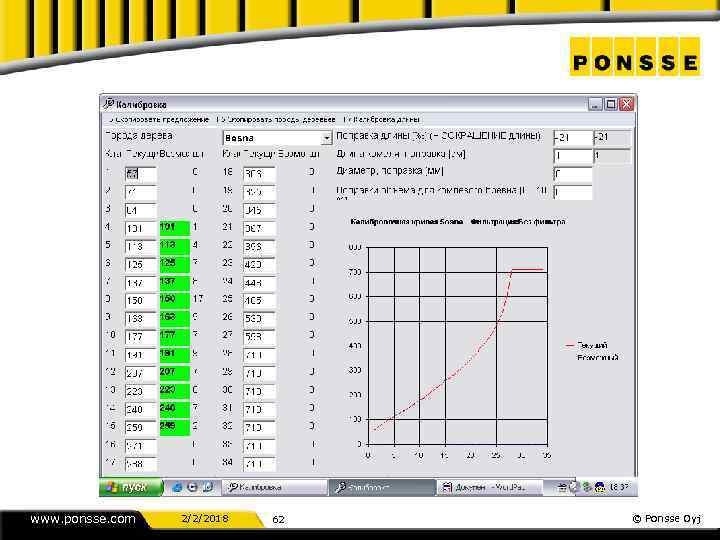Image resolution: width=720 pixels, height=540 pixels.
Task: Open the Start menu (пуск) button
Action: pyautogui.click(x=131, y=487)
